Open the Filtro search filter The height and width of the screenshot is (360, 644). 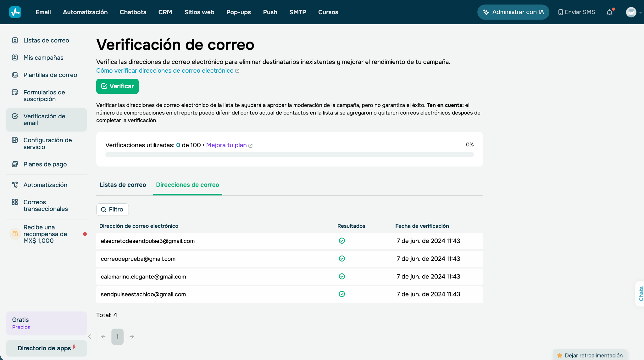coord(113,210)
